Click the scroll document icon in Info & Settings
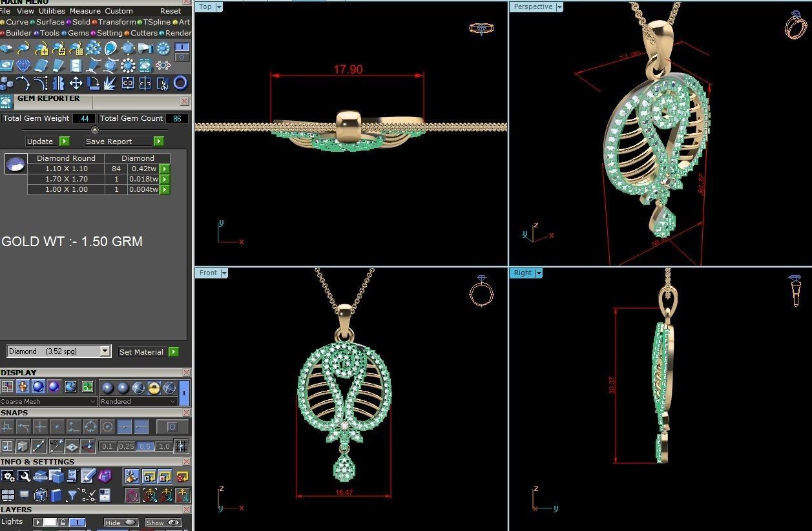812x531 pixels. pyautogui.click(x=72, y=476)
